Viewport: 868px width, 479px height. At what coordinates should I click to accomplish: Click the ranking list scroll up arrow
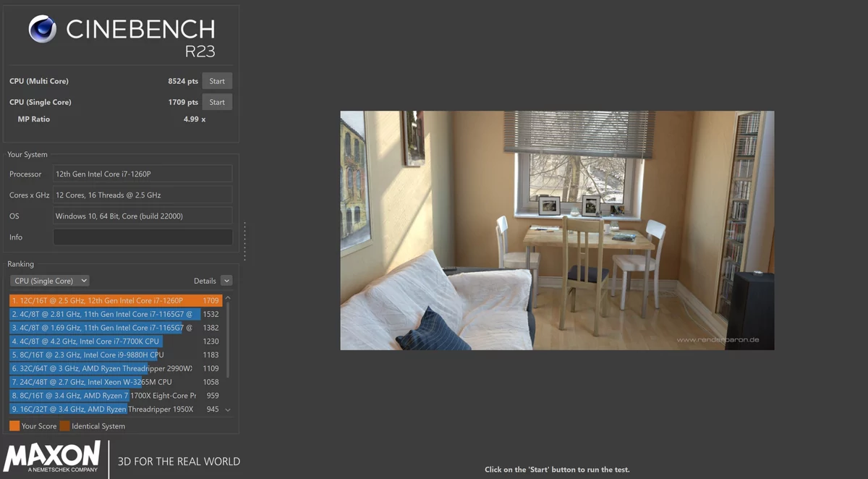click(x=229, y=298)
